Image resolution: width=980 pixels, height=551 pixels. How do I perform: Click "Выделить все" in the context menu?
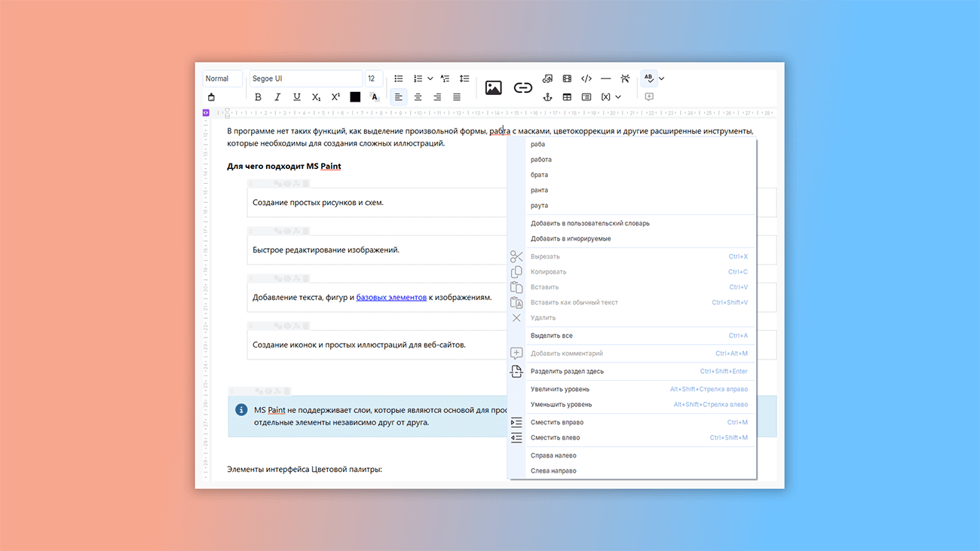[551, 335]
